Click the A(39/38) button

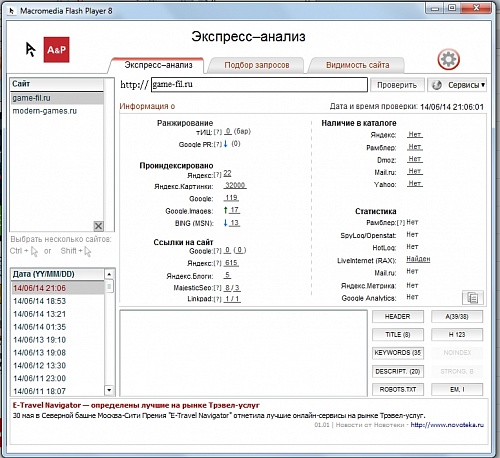(457, 317)
